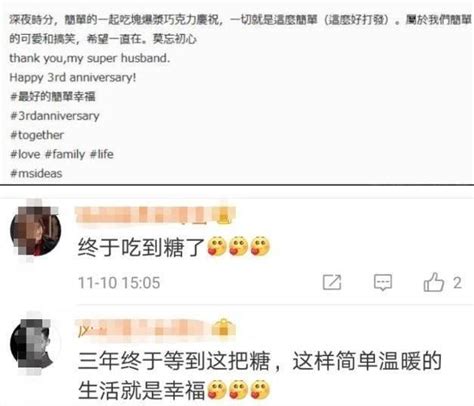
Task: Click membership badge beside first username
Action: [225, 215]
